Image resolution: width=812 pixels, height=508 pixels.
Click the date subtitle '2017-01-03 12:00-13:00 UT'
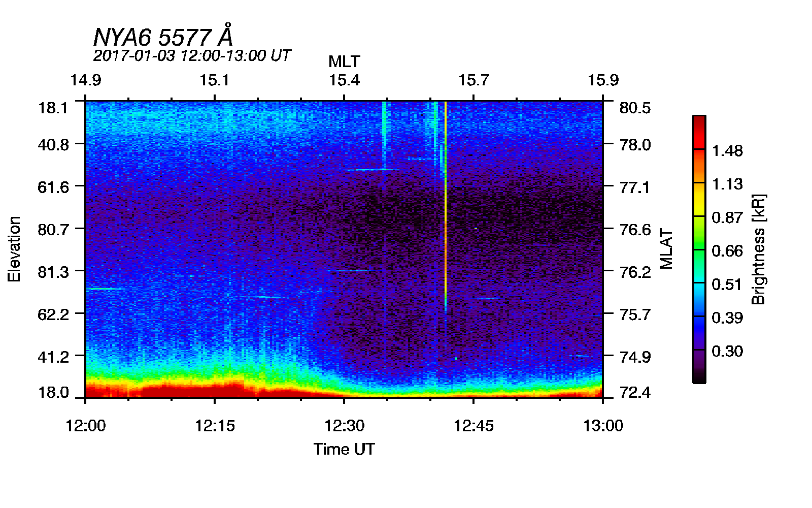[192, 55]
